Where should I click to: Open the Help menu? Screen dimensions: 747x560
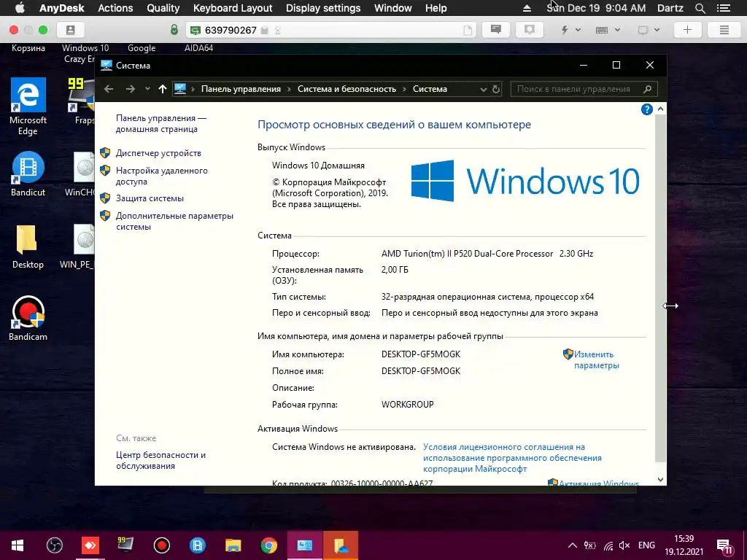[x=436, y=8]
